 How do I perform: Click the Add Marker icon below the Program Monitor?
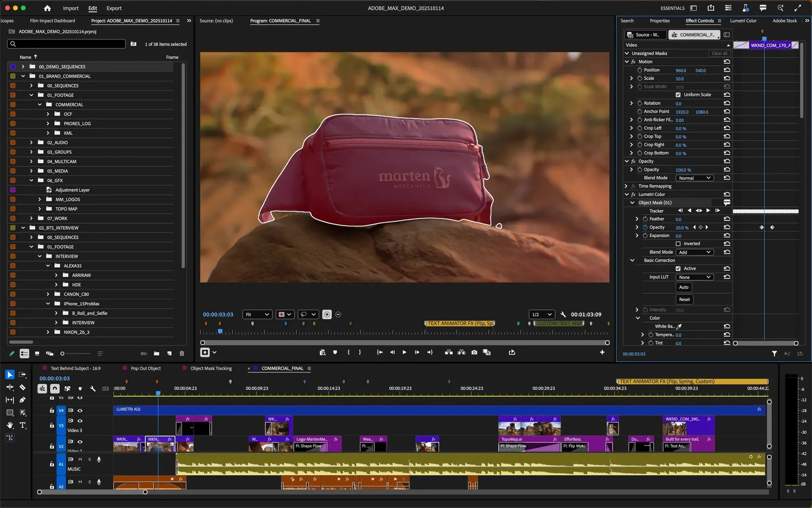[x=335, y=352]
